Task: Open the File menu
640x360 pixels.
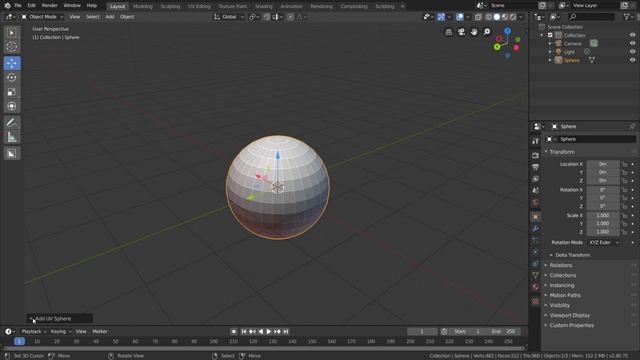Action: pos(18,6)
